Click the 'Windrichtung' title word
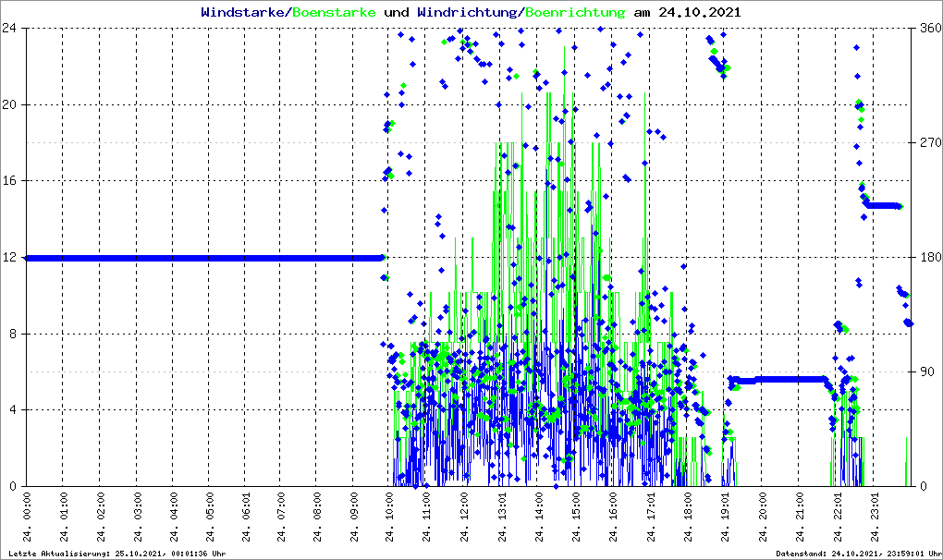 pos(467,13)
